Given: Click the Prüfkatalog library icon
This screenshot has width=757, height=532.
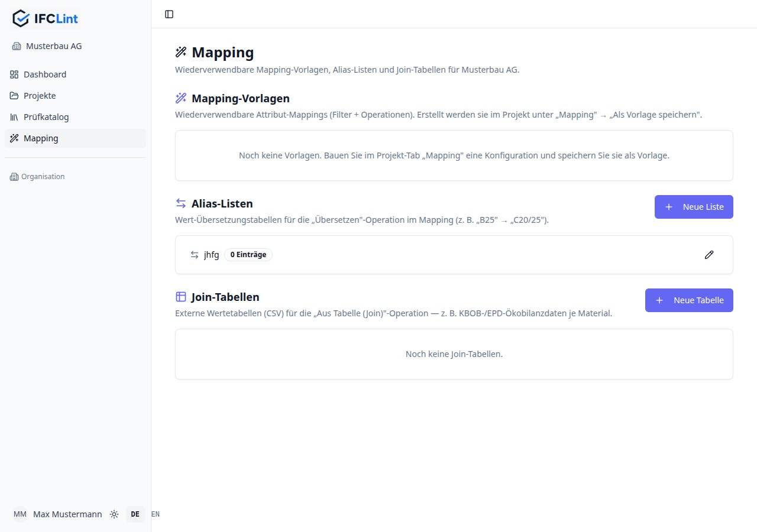Looking at the screenshot, I should (x=14, y=117).
